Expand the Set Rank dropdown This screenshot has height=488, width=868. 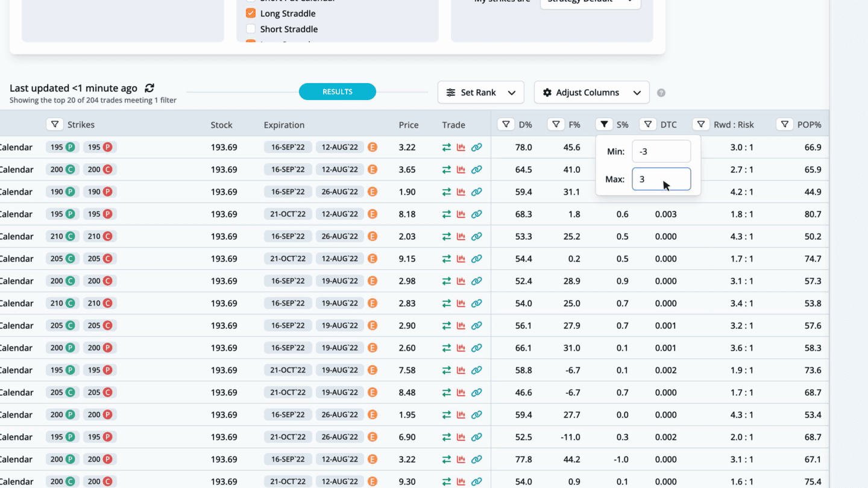481,93
